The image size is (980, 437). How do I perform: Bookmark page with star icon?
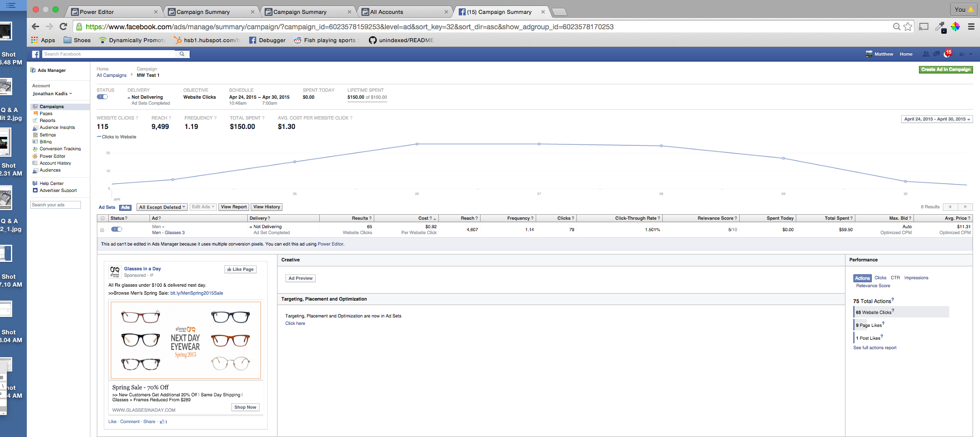(x=908, y=27)
